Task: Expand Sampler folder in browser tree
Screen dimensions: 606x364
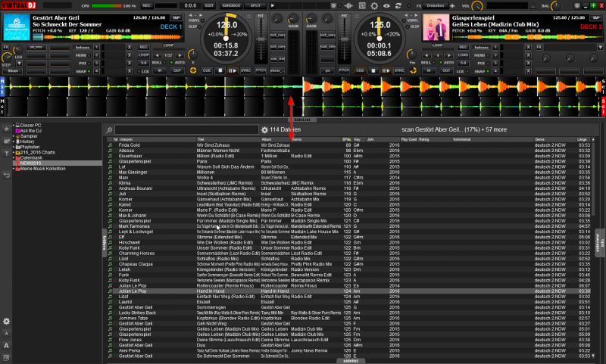Action: tap(14, 136)
